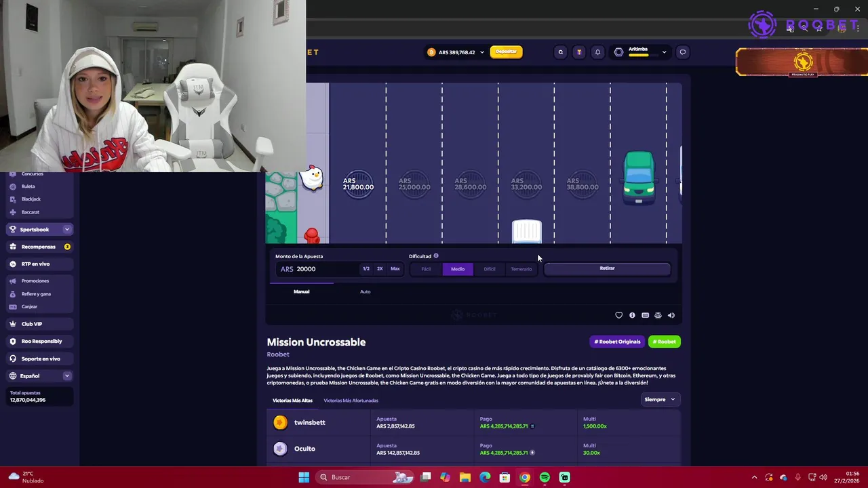Open the keyboard hotkeys icon

pos(645,315)
